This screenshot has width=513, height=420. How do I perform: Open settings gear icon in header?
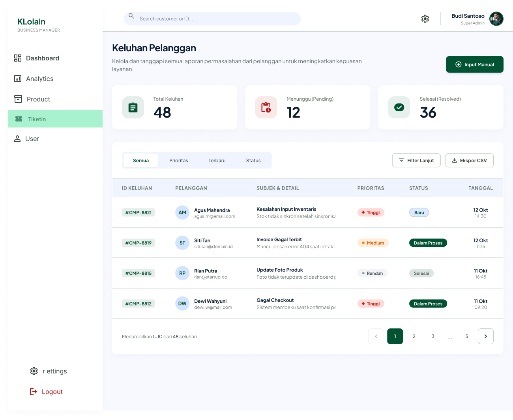[x=425, y=19]
